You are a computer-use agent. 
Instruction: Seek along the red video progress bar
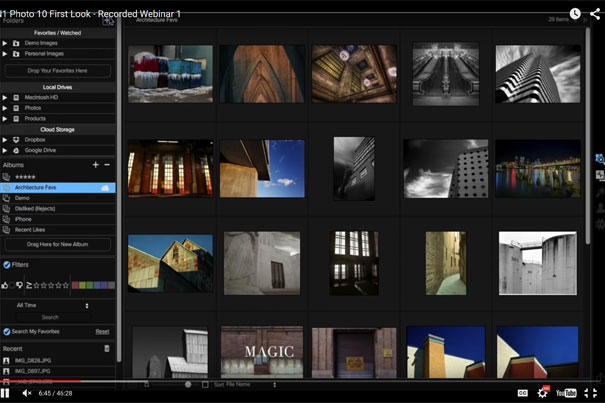click(x=40, y=381)
